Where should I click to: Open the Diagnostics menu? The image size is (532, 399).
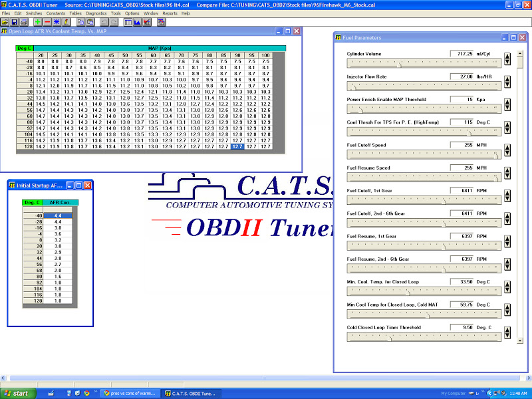pyautogui.click(x=96, y=13)
